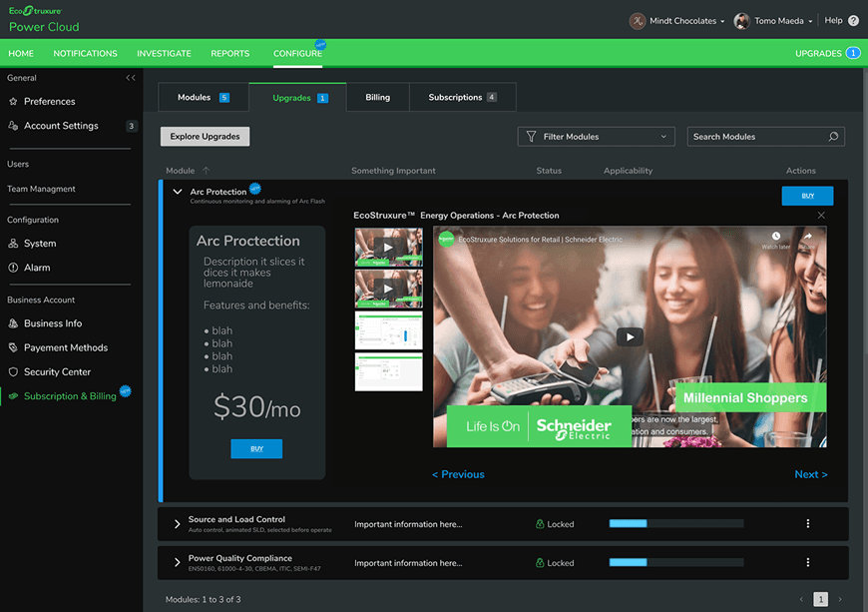Click the Payement Methods icon
This screenshot has height=612, width=868.
pos(13,347)
